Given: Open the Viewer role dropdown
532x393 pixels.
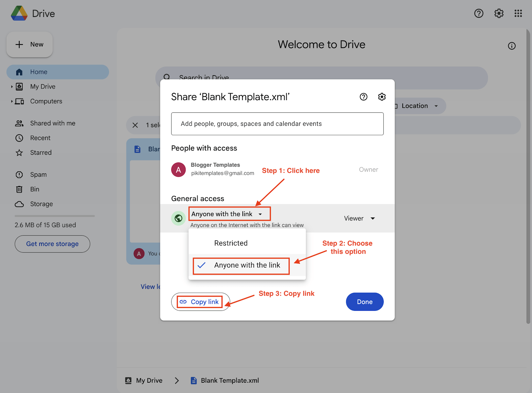Looking at the screenshot, I should [x=359, y=218].
